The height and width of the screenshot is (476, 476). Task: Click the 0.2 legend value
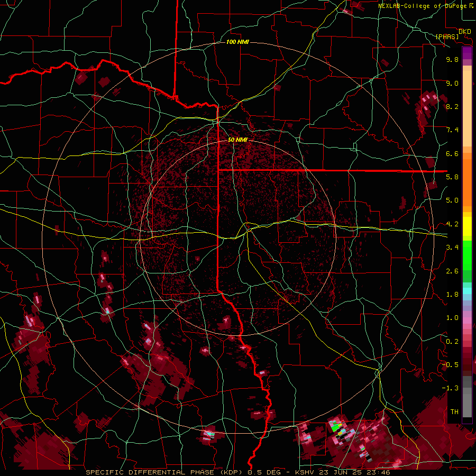tap(452, 342)
